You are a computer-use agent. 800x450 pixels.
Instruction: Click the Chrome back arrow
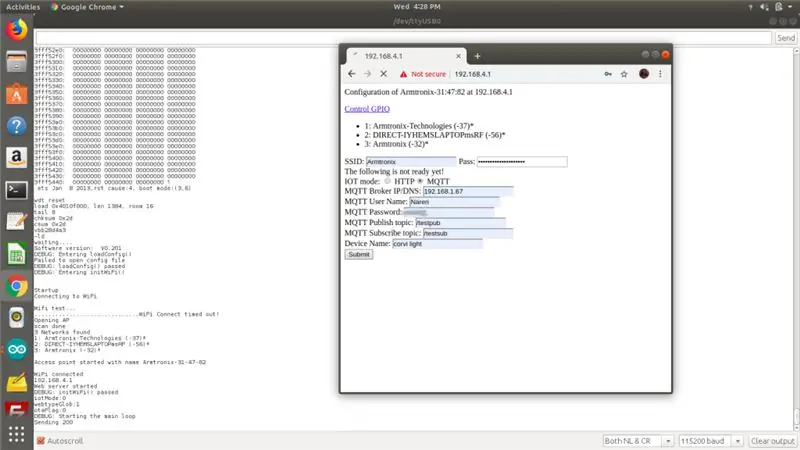tap(352, 74)
